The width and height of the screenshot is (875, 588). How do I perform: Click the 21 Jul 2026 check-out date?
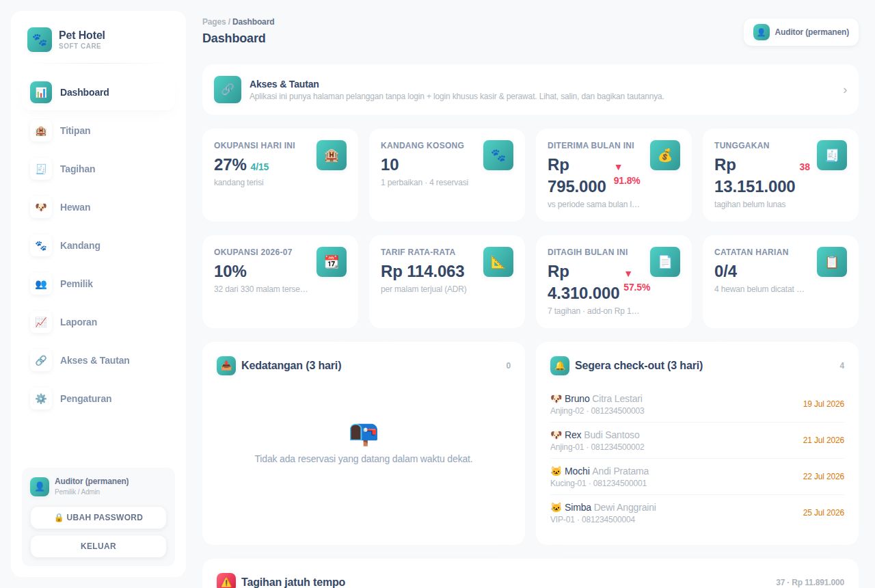click(824, 440)
